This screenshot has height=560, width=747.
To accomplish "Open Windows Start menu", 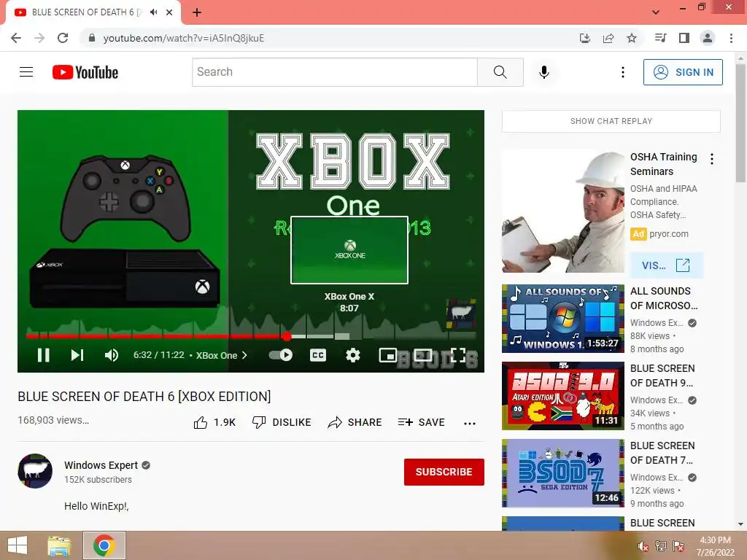I will click(x=18, y=545).
